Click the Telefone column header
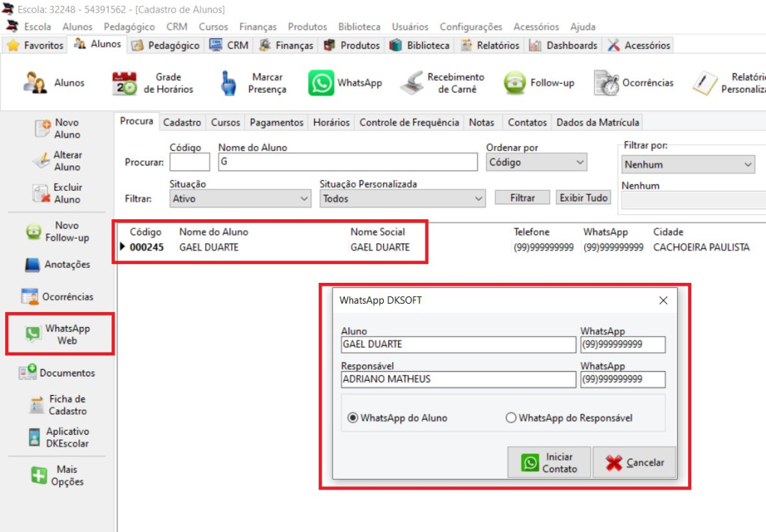This screenshot has width=766, height=532. [x=531, y=232]
